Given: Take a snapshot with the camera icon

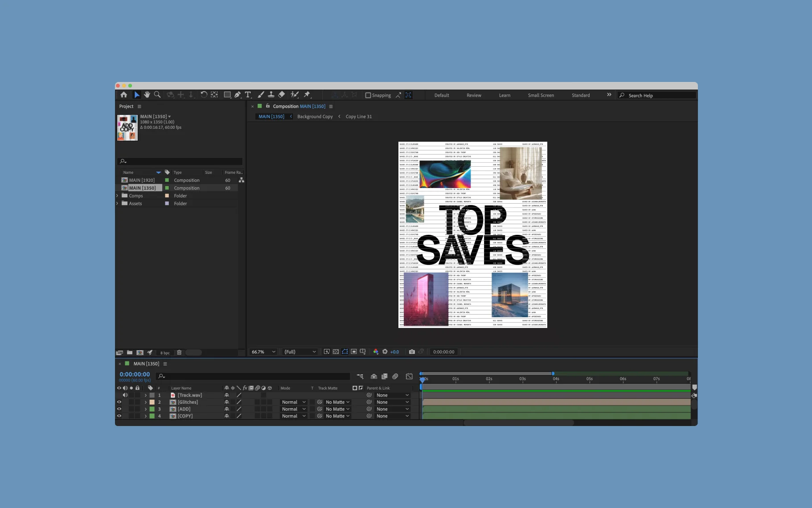Looking at the screenshot, I should [x=412, y=352].
